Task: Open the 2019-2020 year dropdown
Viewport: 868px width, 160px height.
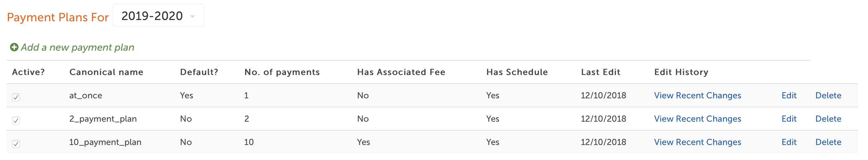Action: tap(158, 16)
